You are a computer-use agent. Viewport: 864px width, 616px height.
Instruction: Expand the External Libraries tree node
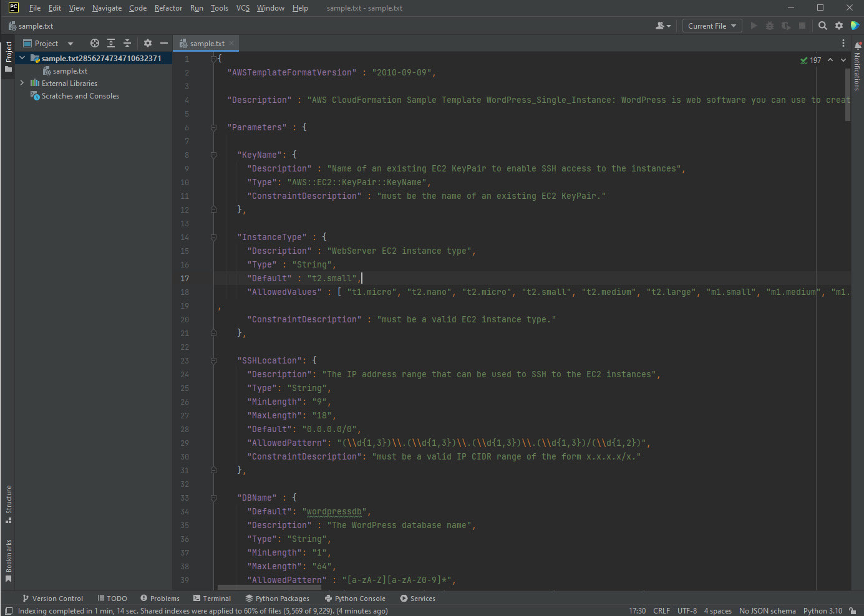(22, 83)
